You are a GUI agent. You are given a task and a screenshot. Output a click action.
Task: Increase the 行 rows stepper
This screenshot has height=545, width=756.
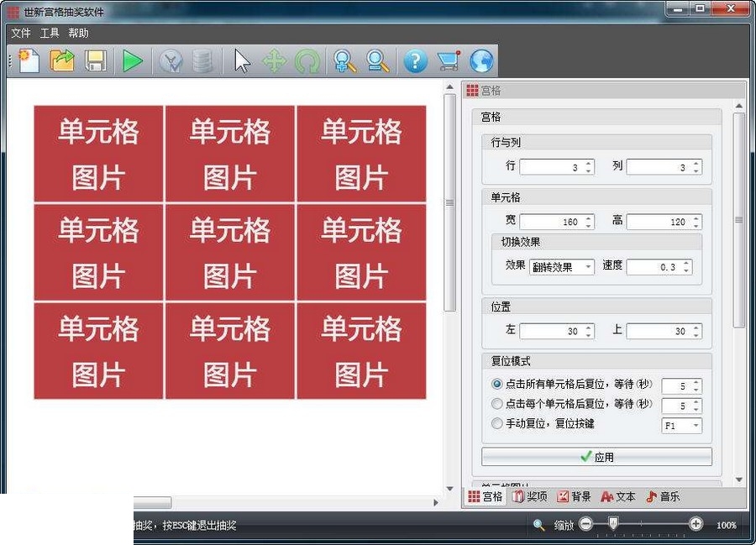click(x=589, y=164)
